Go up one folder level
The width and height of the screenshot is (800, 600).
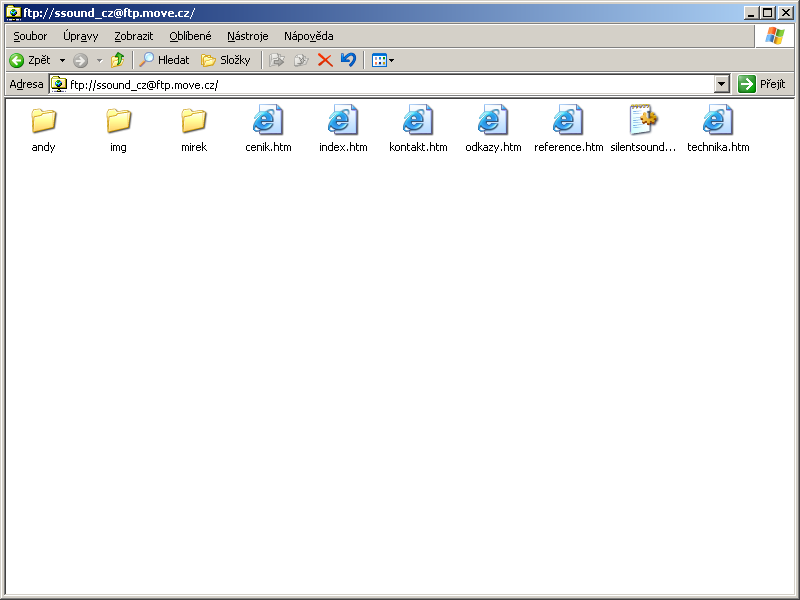118,60
